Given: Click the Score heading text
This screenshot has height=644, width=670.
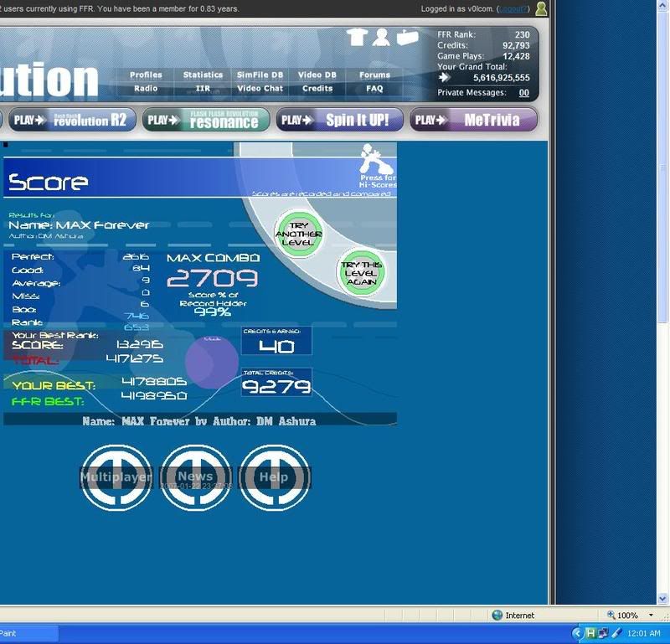Looking at the screenshot, I should [x=49, y=182].
